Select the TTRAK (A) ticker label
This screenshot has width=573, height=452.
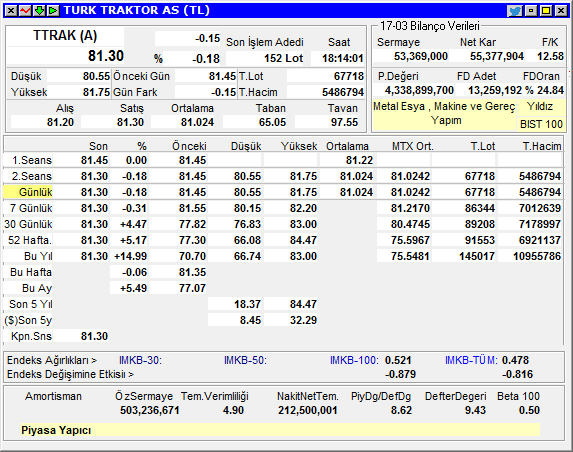pyautogui.click(x=65, y=36)
